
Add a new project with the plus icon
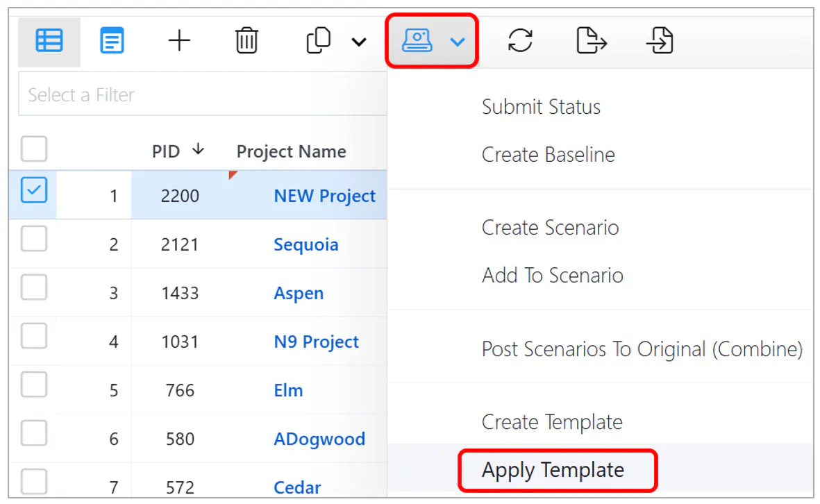pyautogui.click(x=179, y=41)
